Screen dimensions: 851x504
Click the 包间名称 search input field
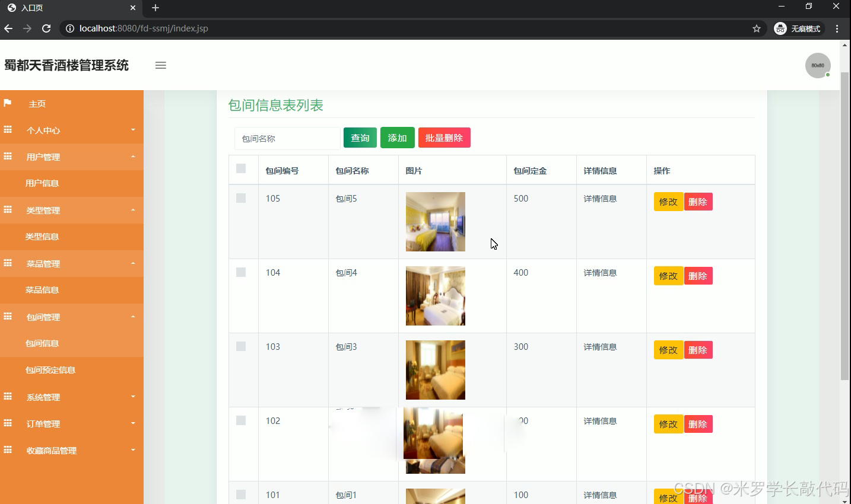(287, 138)
